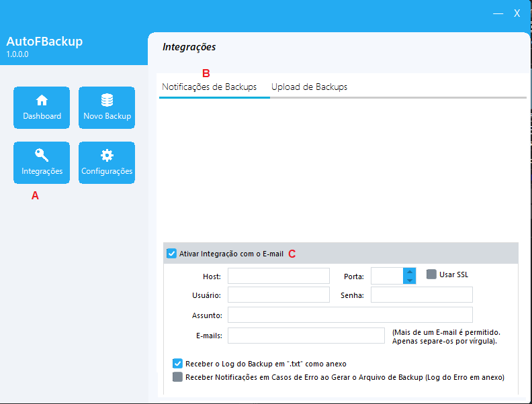Toggle Ativar Integração com o E-mail checkbox
Screen dimensions: 532x404
pyautogui.click(x=172, y=254)
